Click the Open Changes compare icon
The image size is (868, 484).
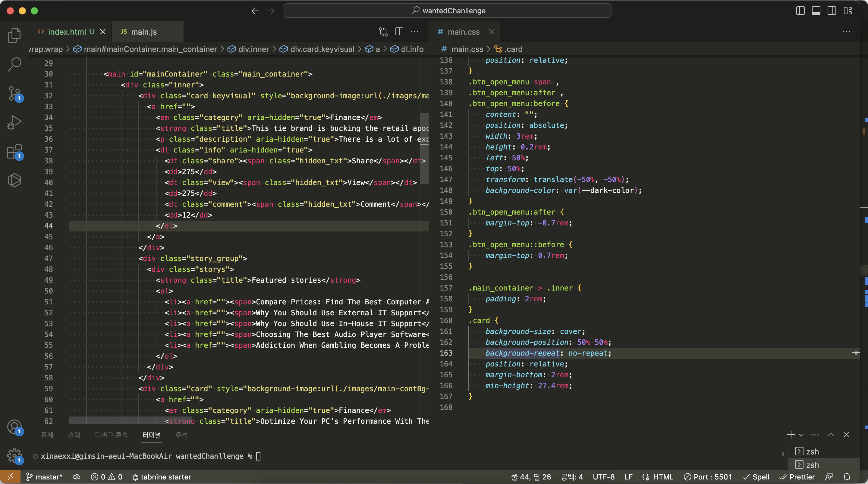pyautogui.click(x=383, y=32)
